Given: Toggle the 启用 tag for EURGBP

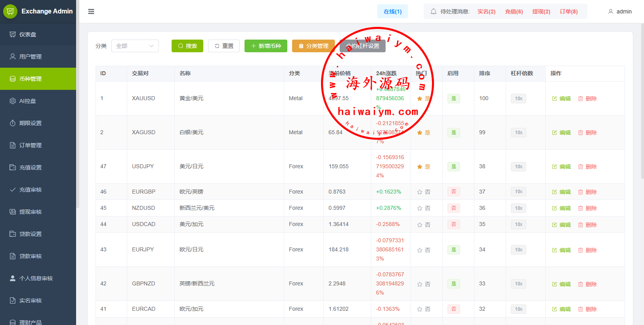Looking at the screenshot, I should click(x=454, y=192).
